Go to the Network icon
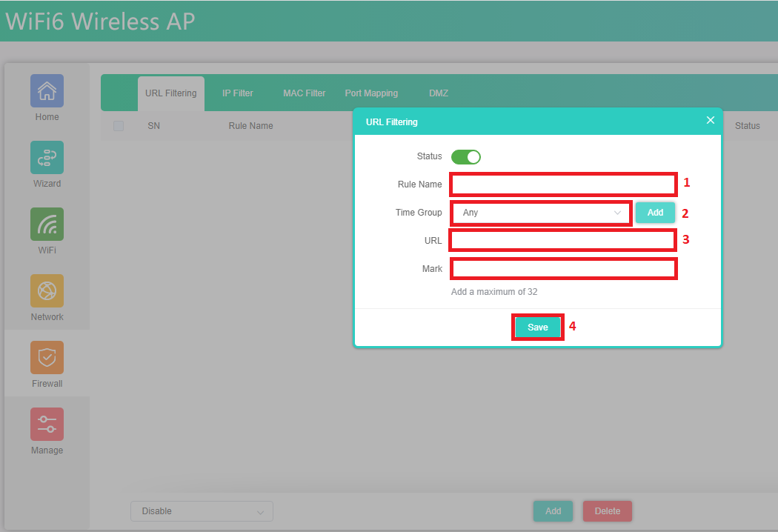Screen dimensions: 778x532 (47, 290)
